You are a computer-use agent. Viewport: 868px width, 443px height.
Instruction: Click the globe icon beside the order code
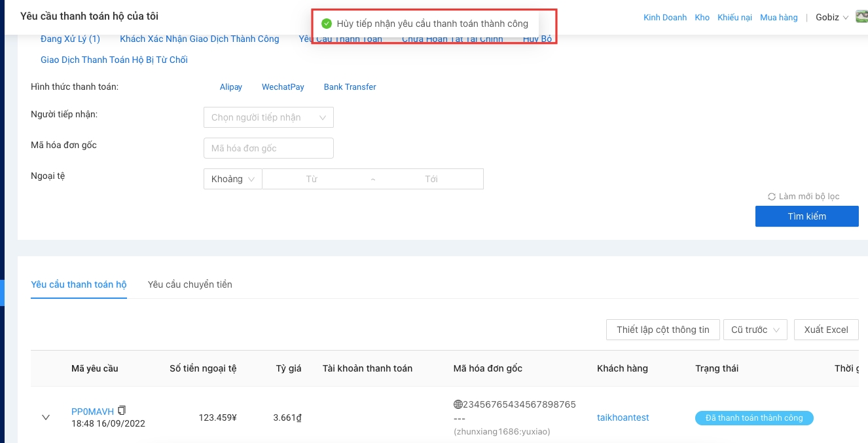(x=458, y=404)
